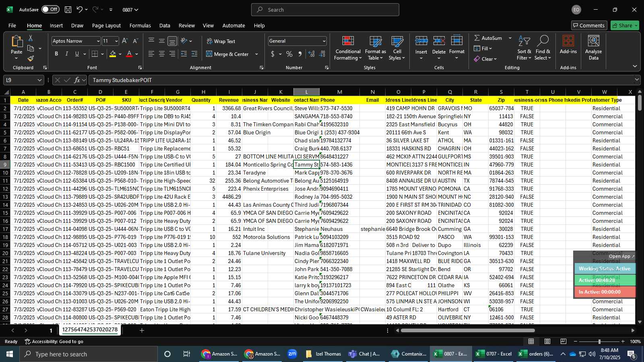Increase font size with the large A icon

[125, 41]
